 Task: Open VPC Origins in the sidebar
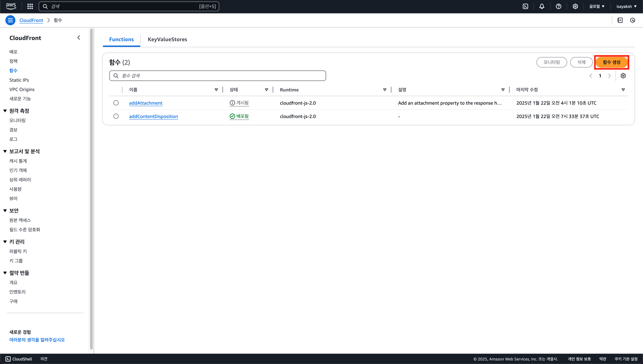pyautogui.click(x=22, y=90)
